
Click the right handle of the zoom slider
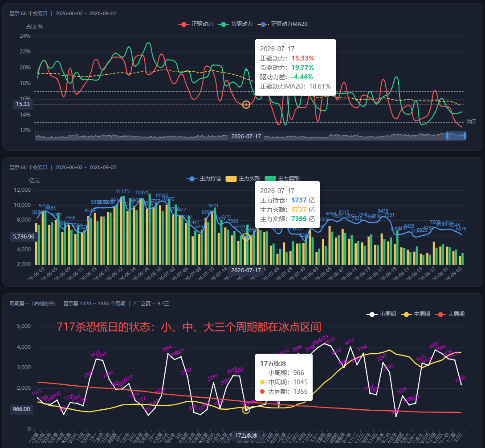click(x=465, y=136)
